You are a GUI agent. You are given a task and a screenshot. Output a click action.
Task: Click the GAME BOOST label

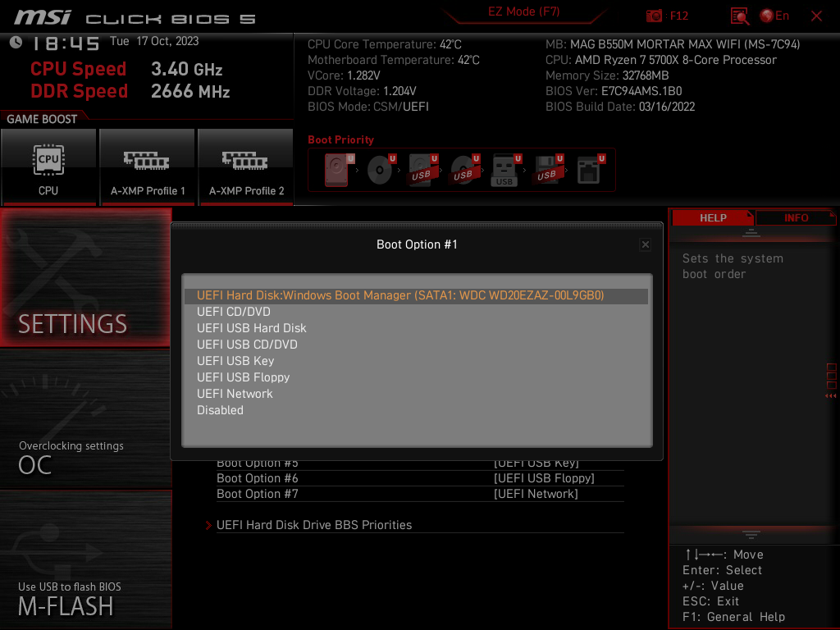pyautogui.click(x=42, y=120)
